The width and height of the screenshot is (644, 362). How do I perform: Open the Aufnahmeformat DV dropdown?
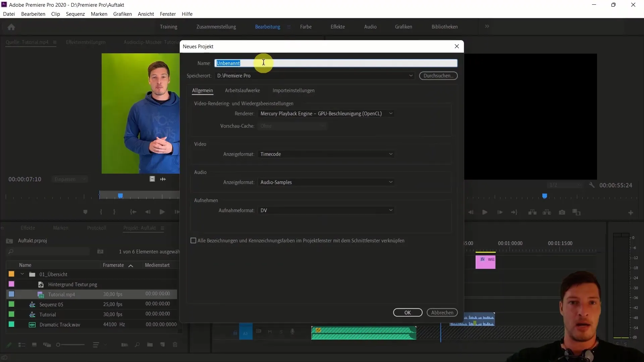point(326,210)
